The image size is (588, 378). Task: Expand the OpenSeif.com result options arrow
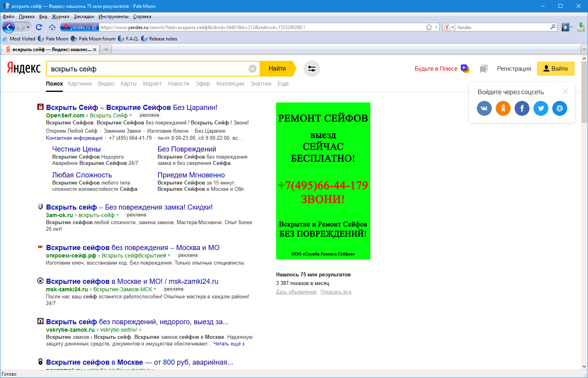pos(131,115)
